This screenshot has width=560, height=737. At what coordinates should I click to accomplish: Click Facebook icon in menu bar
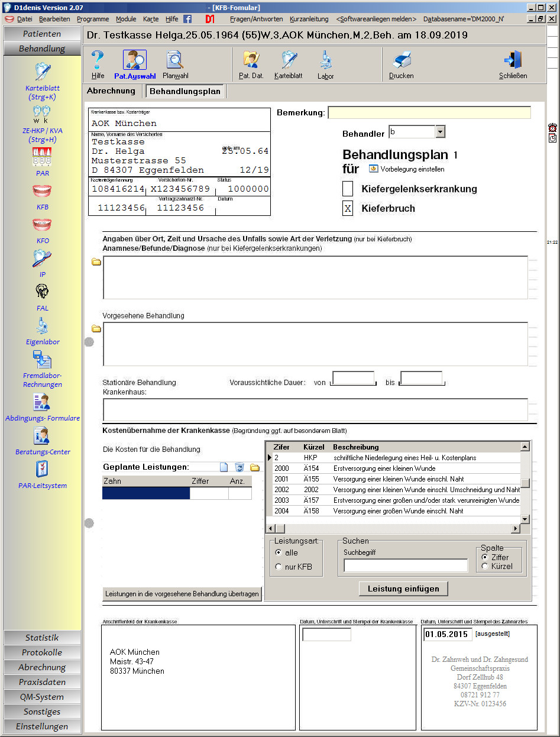pyautogui.click(x=187, y=19)
